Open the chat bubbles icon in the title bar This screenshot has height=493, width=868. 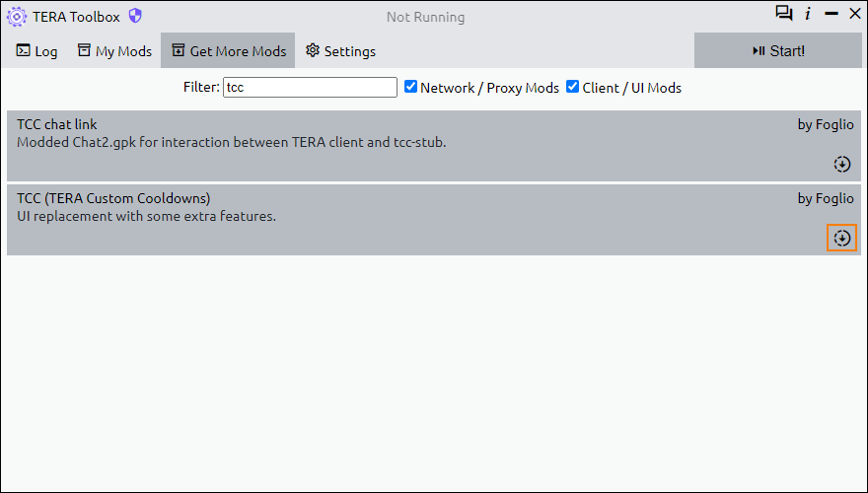coord(784,14)
